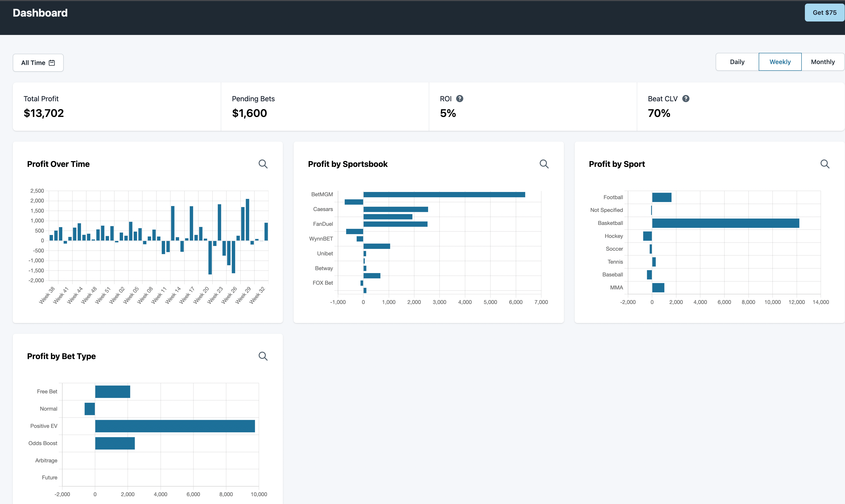Click the Beat CLV help icon
The image size is (845, 504).
point(686,99)
